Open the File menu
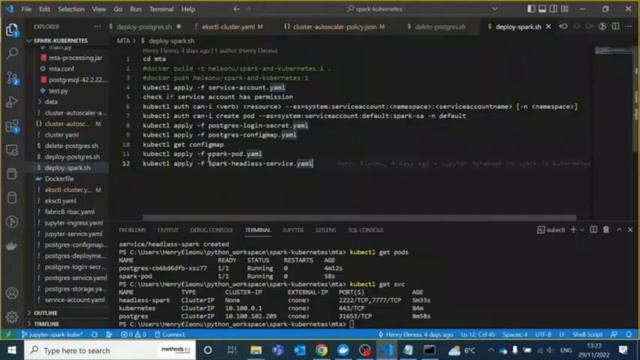Image resolution: width=640 pixels, height=360 pixels. (26, 9)
